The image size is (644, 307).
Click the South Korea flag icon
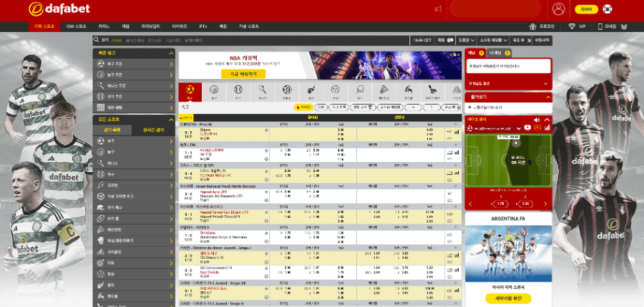click(607, 9)
